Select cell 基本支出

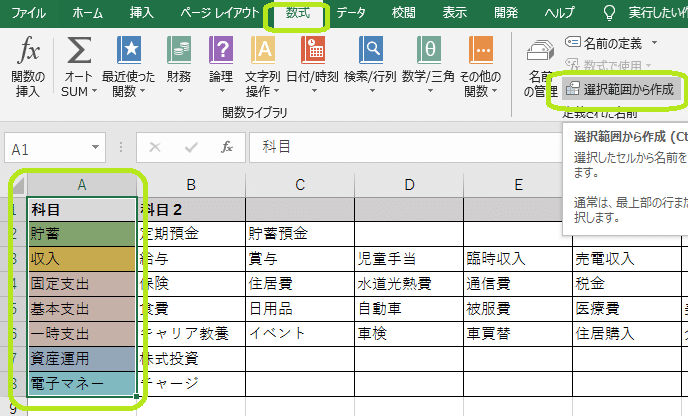[82, 309]
